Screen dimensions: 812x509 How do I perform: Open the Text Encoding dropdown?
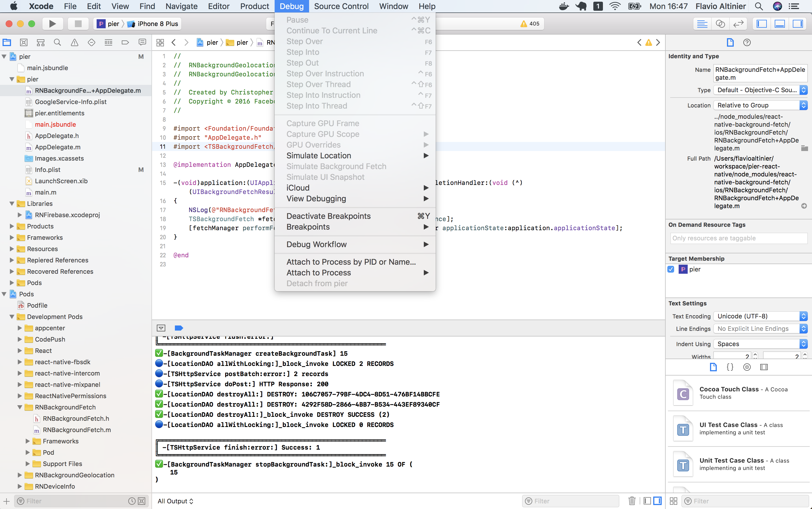point(760,316)
